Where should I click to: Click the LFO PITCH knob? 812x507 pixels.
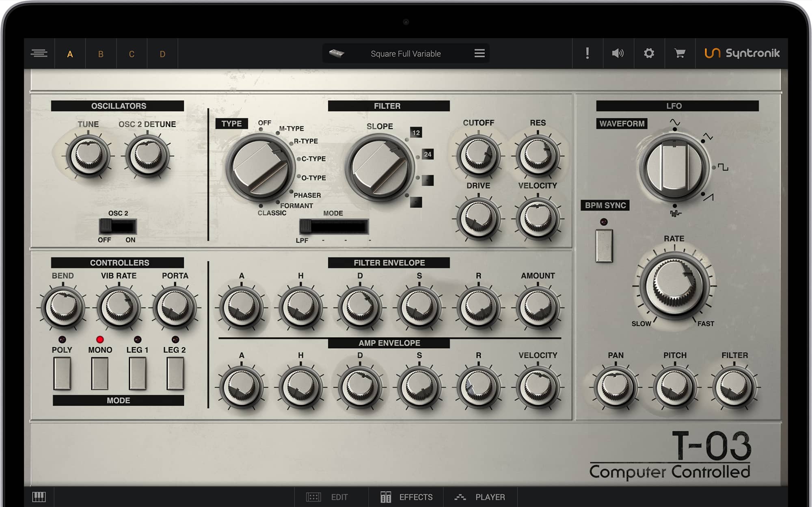click(x=675, y=388)
